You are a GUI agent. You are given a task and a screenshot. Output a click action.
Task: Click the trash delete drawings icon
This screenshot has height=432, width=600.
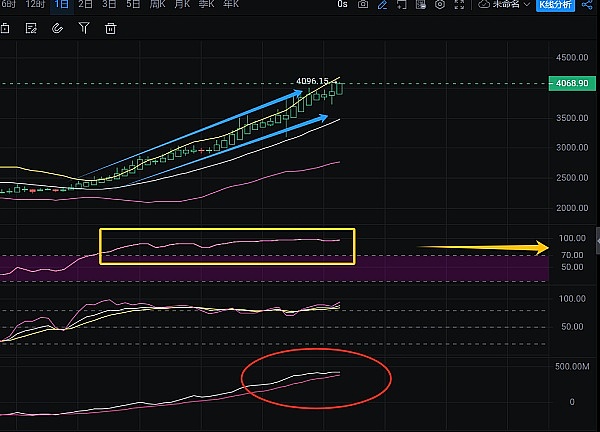coord(110,28)
